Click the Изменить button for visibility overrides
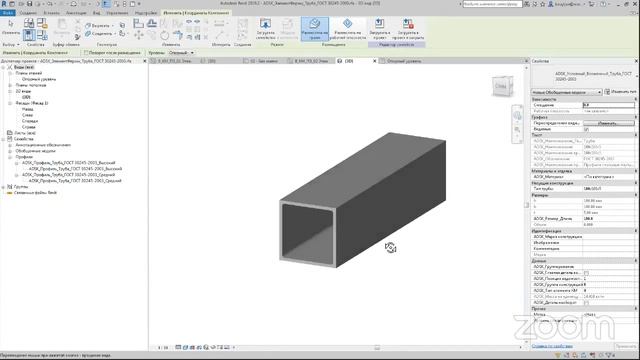The image size is (640, 360). point(609,123)
